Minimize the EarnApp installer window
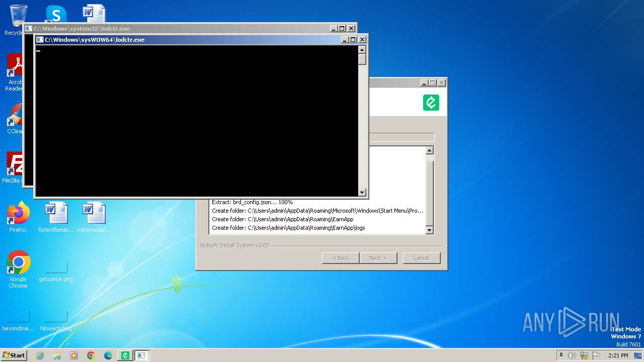This screenshot has width=644, height=362. (424, 83)
